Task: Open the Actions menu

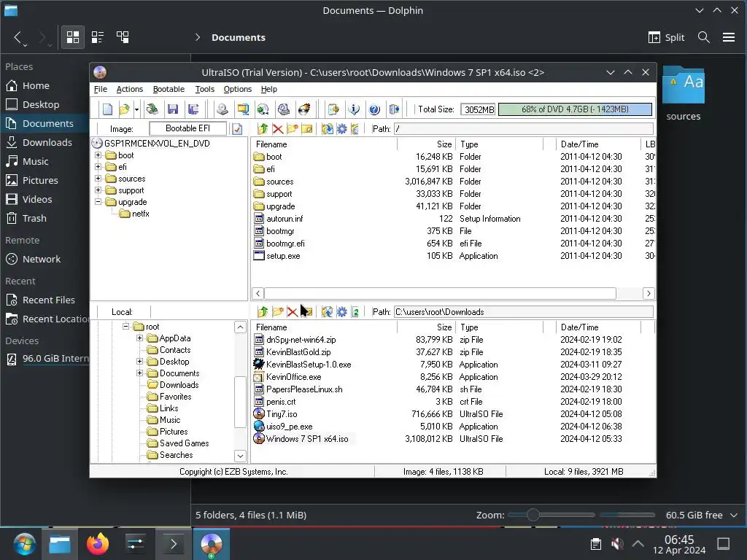Action: 130,89
